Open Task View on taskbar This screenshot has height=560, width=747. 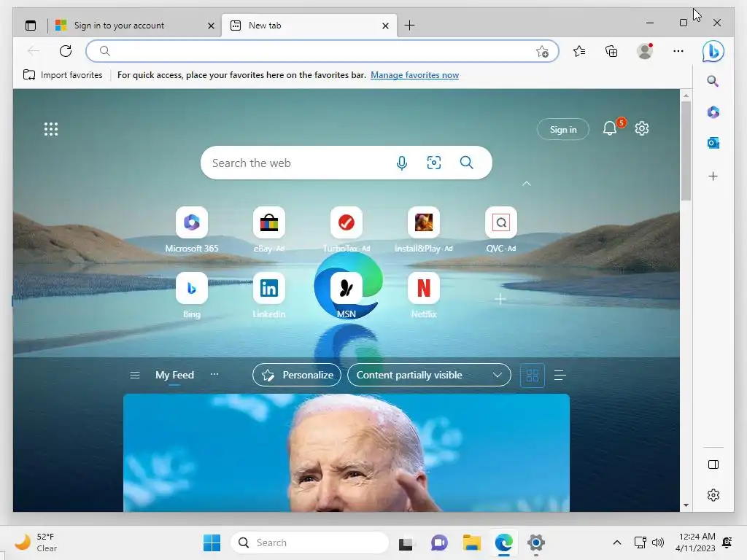[x=406, y=542]
